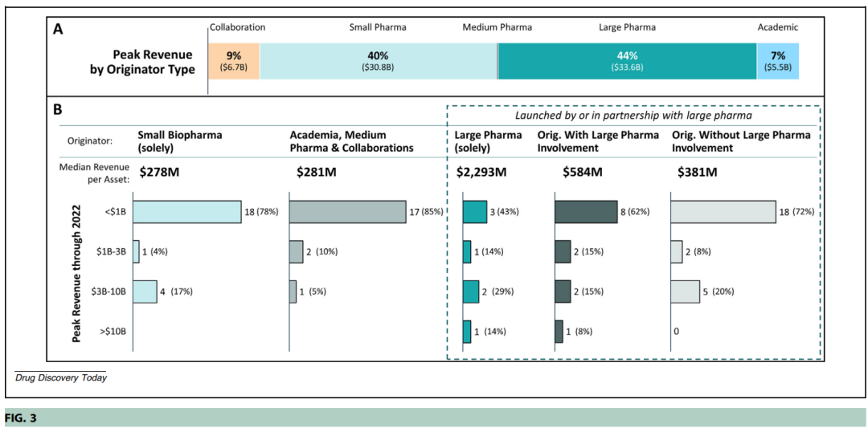Click the orange Collaboration 9% segment
The height and width of the screenshot is (428, 868).
pyautogui.click(x=234, y=61)
